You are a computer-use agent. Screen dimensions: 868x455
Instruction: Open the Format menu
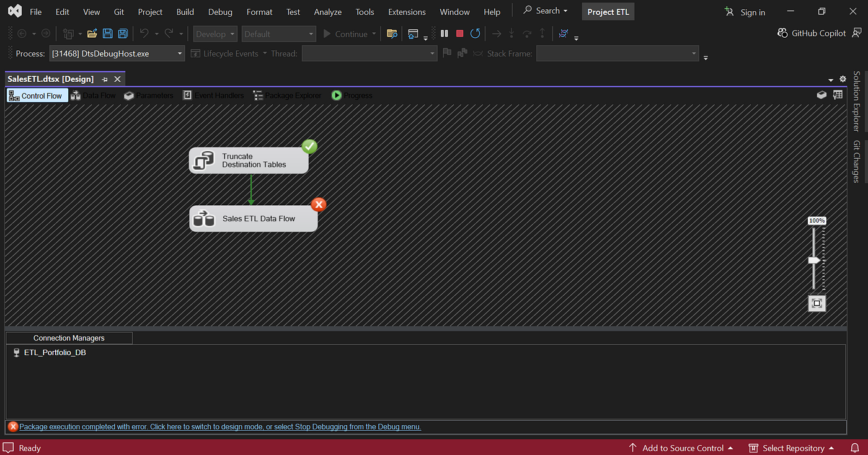coord(259,12)
